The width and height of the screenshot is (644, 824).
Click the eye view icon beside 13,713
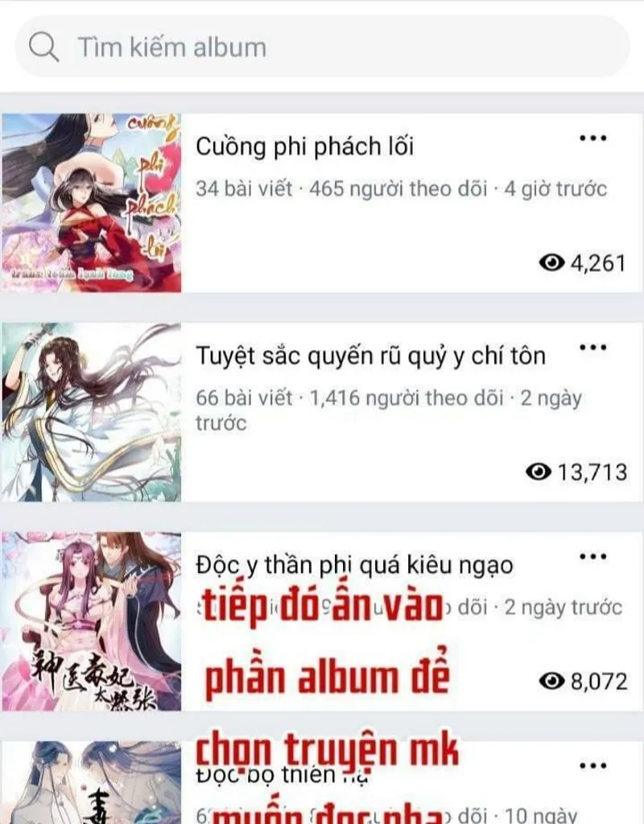tap(539, 472)
